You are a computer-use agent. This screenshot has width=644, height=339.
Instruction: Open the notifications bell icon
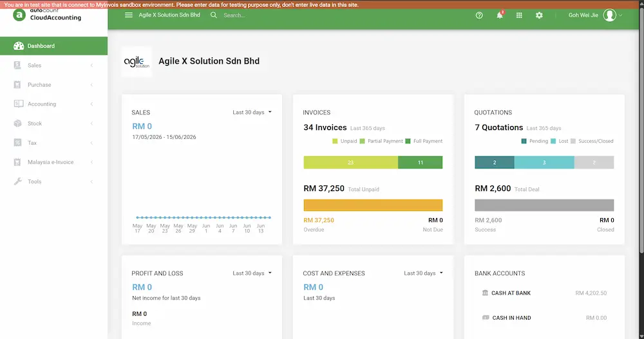[500, 15]
